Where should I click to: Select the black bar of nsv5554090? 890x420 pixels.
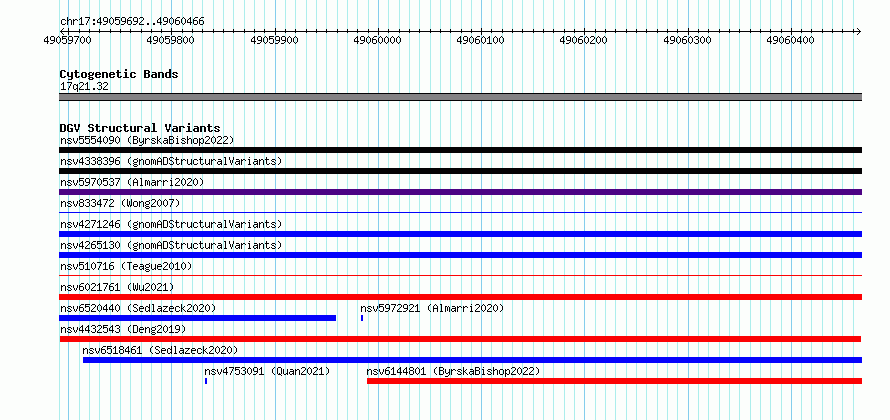pos(460,150)
